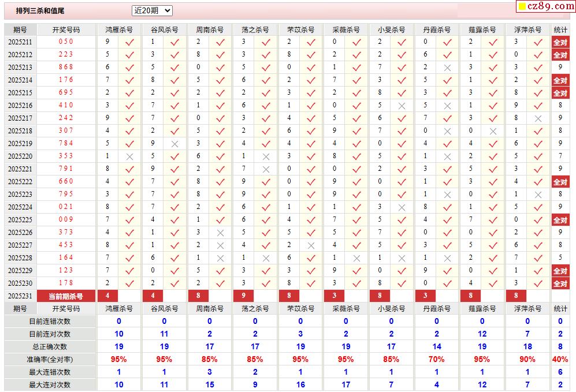Click the checkmark for 浮萍杀号 in row 2025230
576x392 pixels.
[x=538, y=283]
